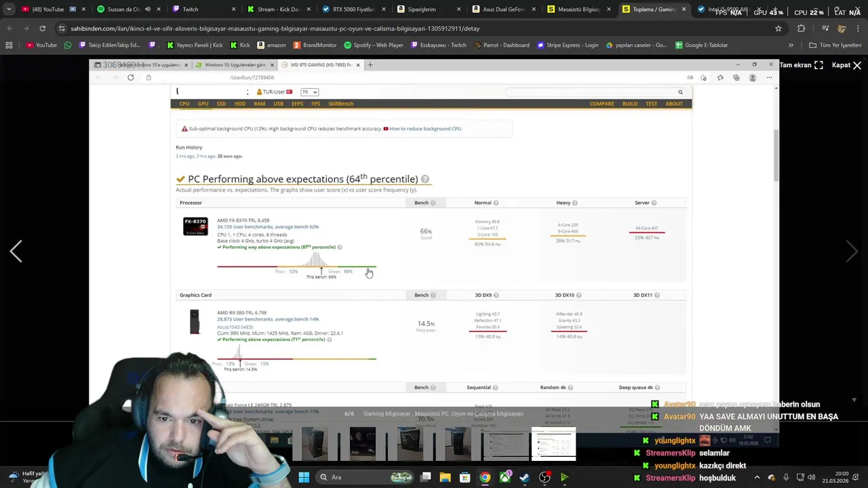Open the TR language dropdown
Viewport: 868px width, 488px height.
[x=310, y=92]
